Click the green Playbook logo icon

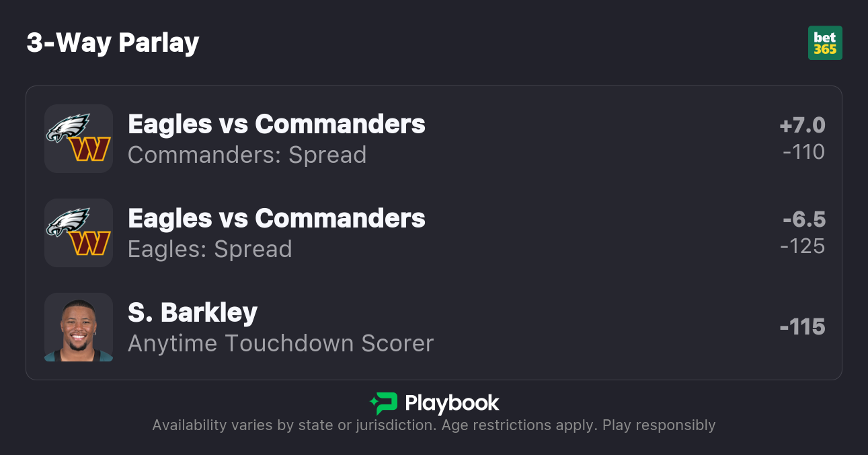tap(384, 403)
